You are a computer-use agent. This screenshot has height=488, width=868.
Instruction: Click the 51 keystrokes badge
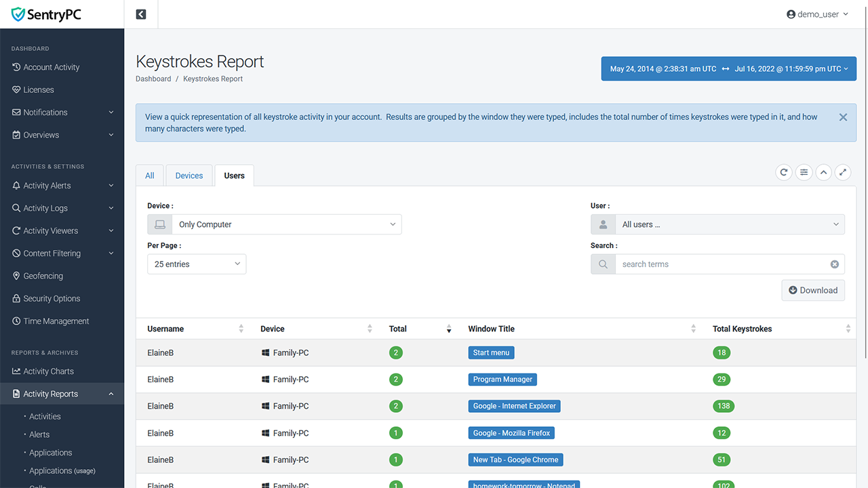tap(722, 460)
